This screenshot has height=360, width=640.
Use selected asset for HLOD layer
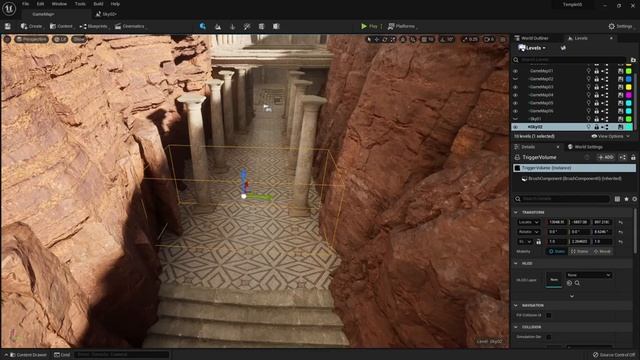pos(569,283)
